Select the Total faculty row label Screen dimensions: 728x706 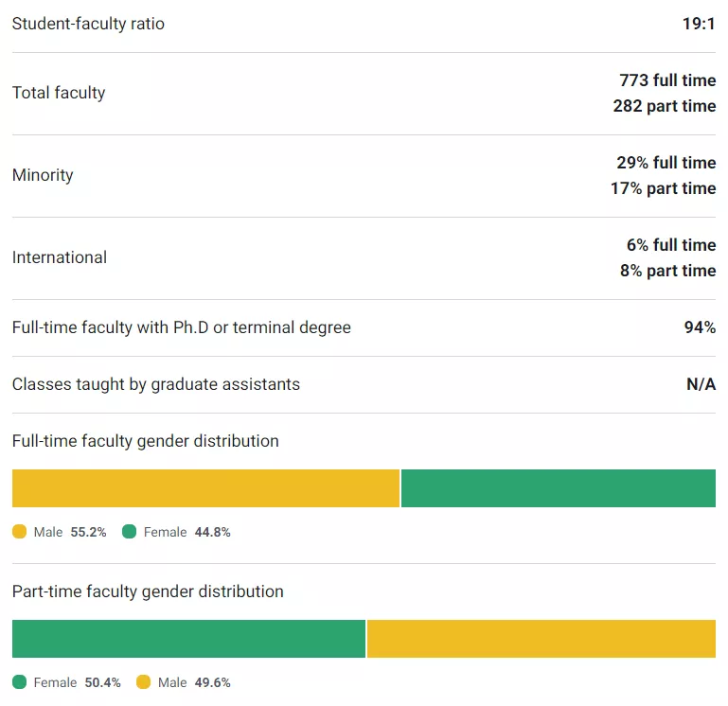[59, 93]
